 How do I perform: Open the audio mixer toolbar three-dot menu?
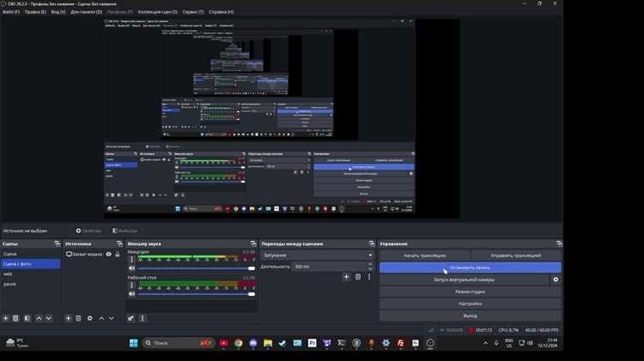coord(143,318)
